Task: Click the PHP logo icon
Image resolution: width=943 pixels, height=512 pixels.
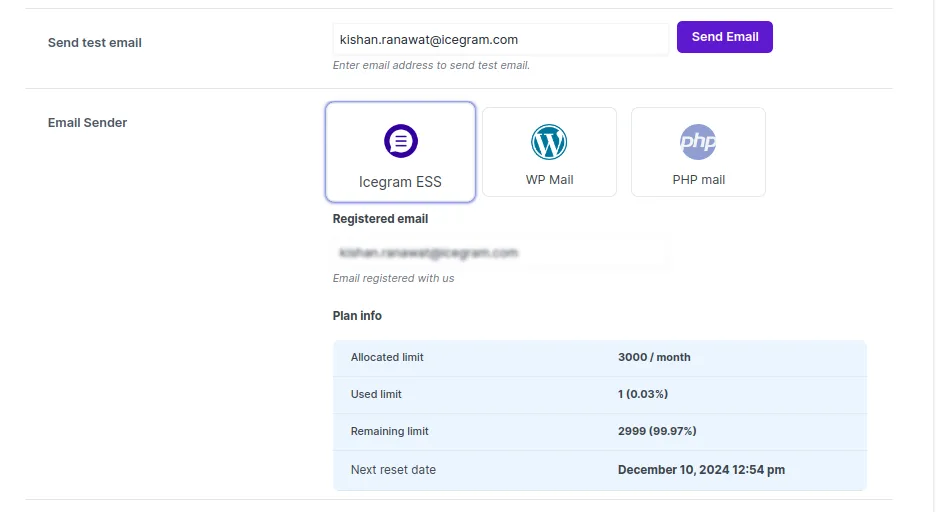Action: pyautogui.click(x=698, y=142)
